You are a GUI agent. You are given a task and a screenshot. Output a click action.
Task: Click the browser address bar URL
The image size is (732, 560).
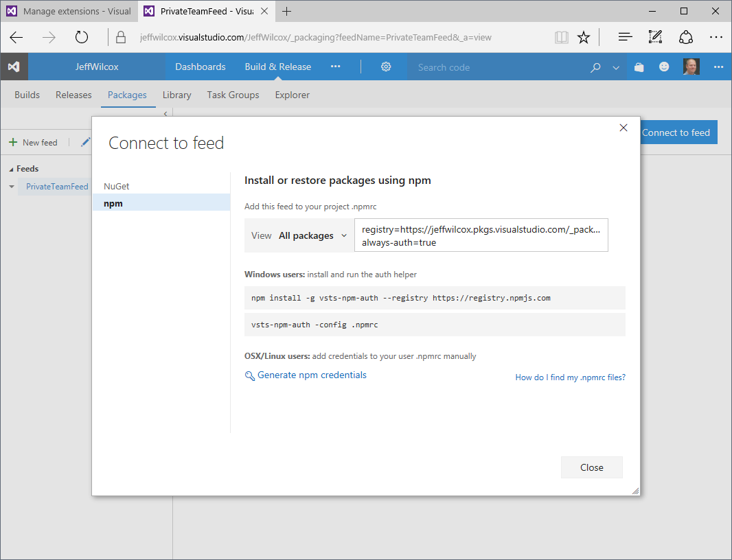[316, 37]
